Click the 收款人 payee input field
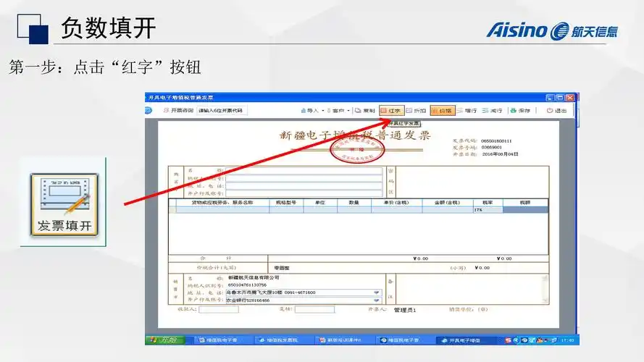This screenshot has height=362, width=644. click(x=219, y=309)
